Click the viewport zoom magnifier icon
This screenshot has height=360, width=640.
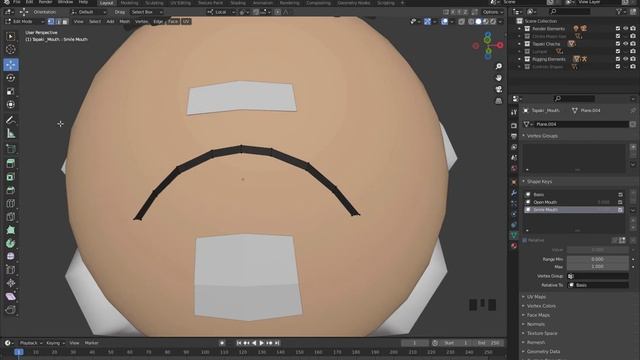498,66
